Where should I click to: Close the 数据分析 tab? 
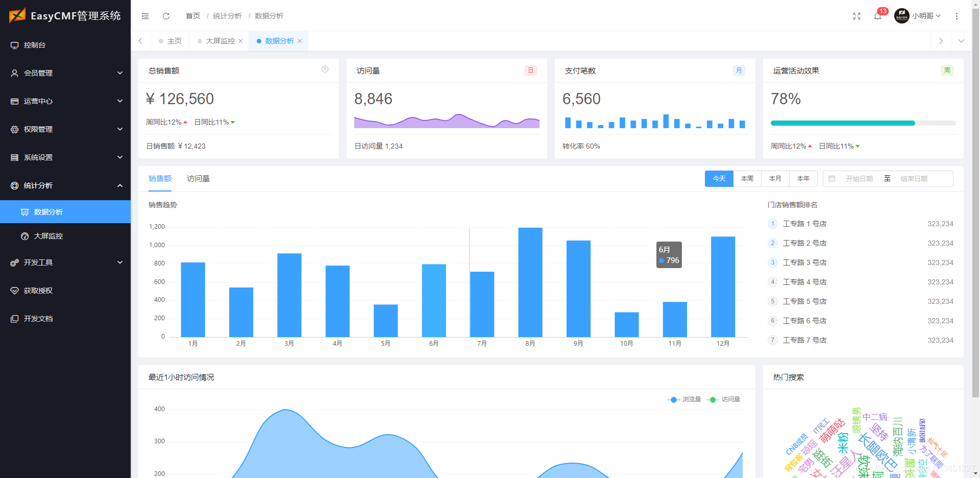click(300, 41)
